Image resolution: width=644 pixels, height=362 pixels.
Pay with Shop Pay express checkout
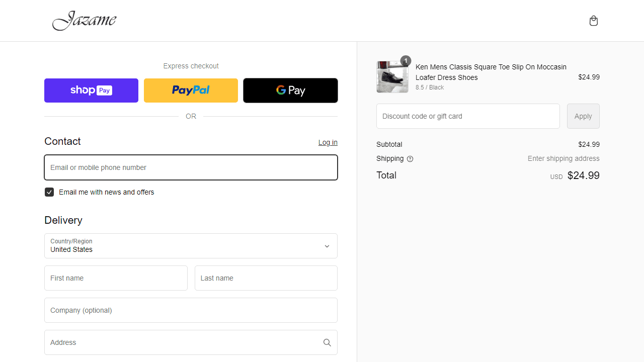click(91, 90)
